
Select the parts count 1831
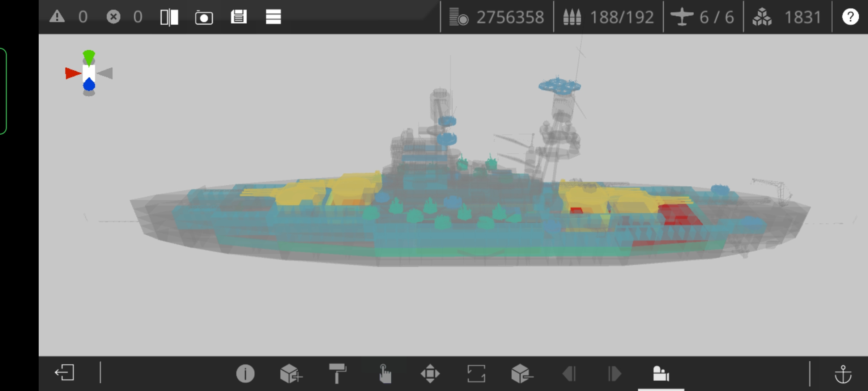pyautogui.click(x=803, y=17)
